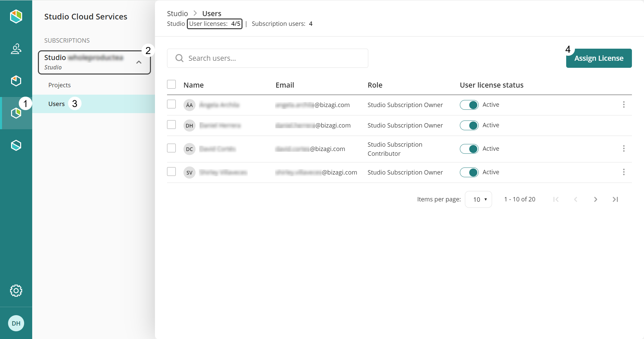Click Studio in the breadcrumb
Screen dimensions: 644x339
coord(177,13)
